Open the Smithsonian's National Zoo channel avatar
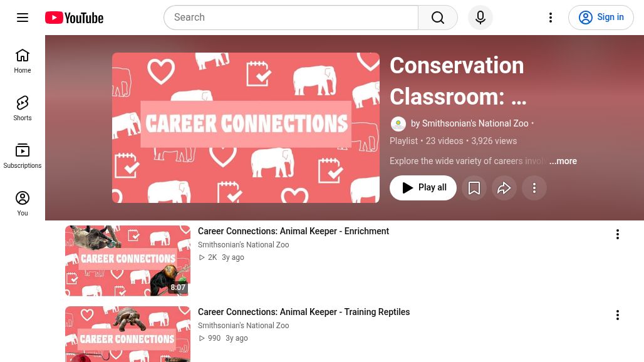This screenshot has height=362, width=644. tap(398, 123)
